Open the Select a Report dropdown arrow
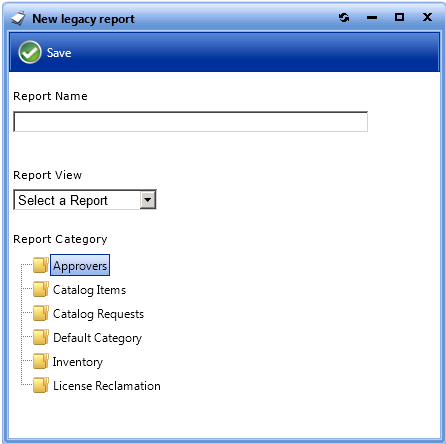Image resolution: width=446 pixels, height=444 pixels. click(x=148, y=200)
